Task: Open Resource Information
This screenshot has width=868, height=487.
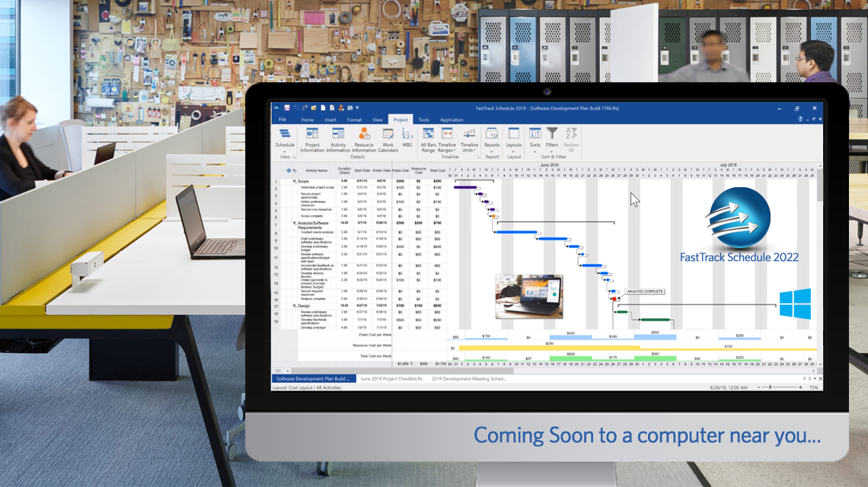Action: 364,134
